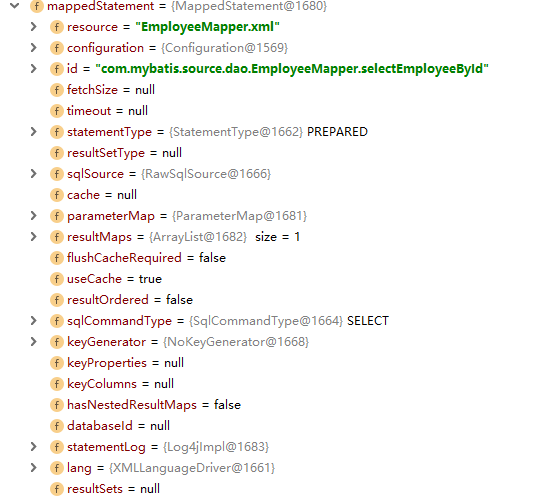Click the field icon beside databaseId
The height and width of the screenshot is (503, 536).
pyautogui.click(x=57, y=426)
